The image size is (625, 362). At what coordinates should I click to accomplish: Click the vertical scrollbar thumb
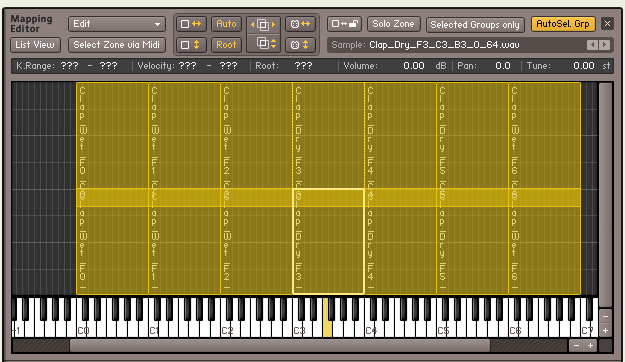(605, 195)
